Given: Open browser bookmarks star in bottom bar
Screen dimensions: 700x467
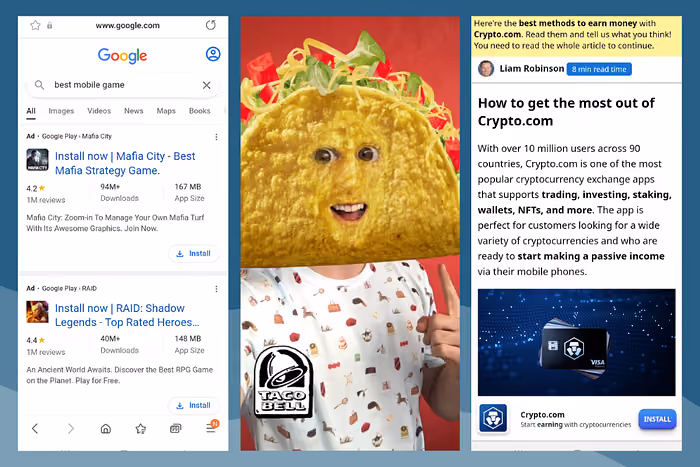Looking at the screenshot, I should pyautogui.click(x=141, y=429).
